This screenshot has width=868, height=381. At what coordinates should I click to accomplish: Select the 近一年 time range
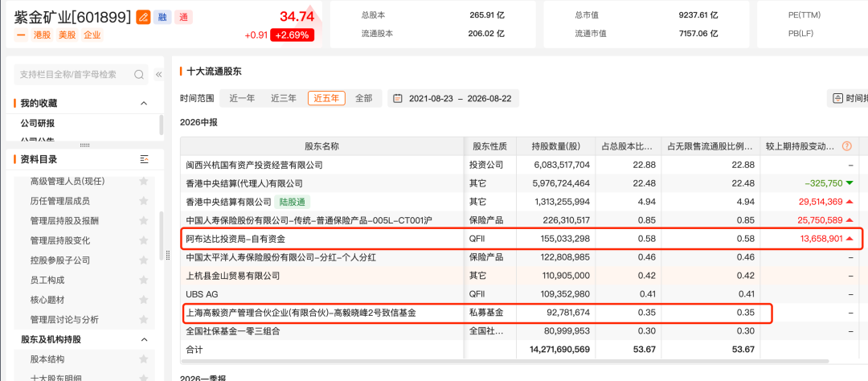[242, 99]
